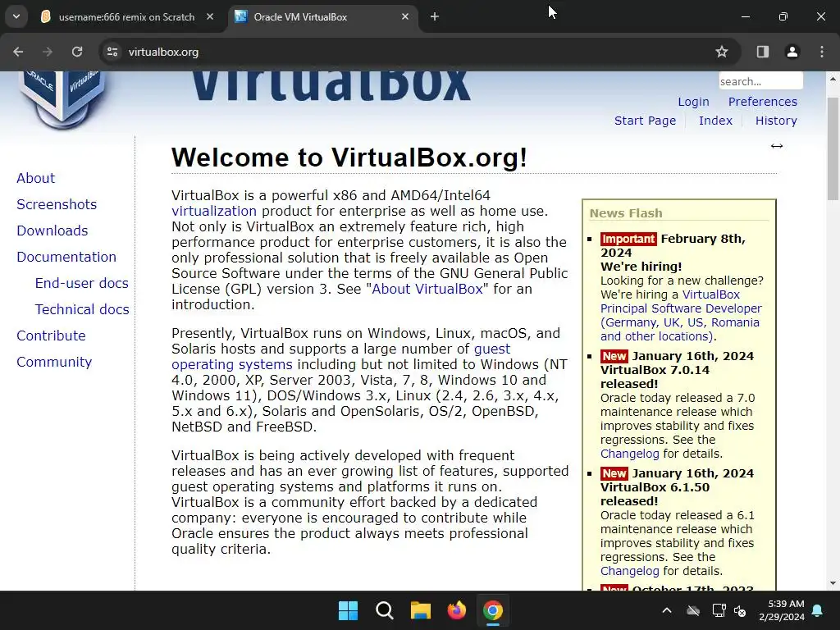
Task: Click scrollbar up arrow
Action: [x=833, y=79]
